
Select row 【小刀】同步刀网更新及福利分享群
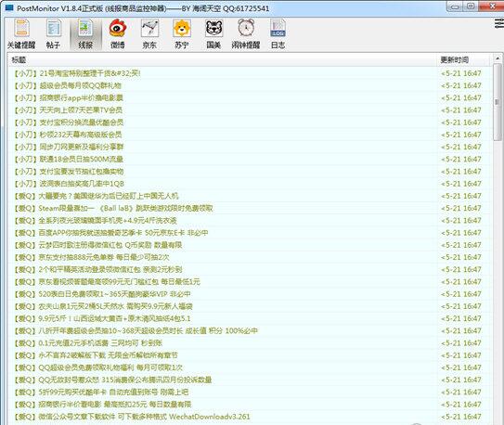click(x=250, y=147)
